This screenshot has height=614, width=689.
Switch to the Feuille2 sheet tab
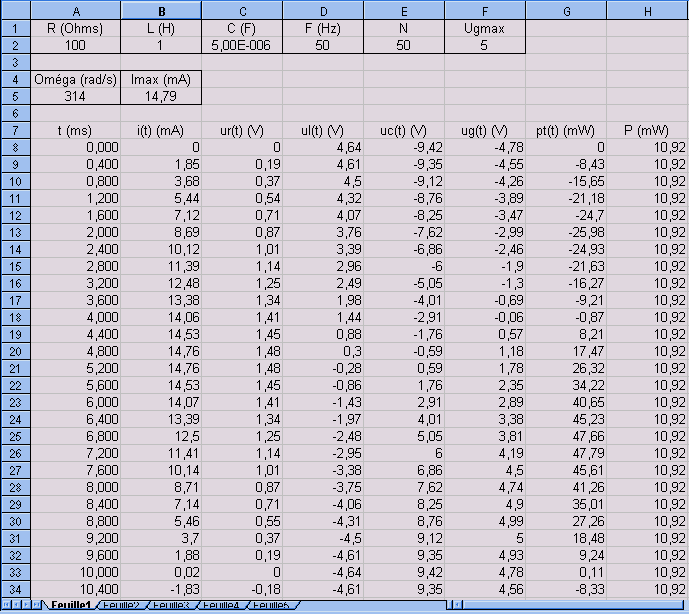point(124,606)
